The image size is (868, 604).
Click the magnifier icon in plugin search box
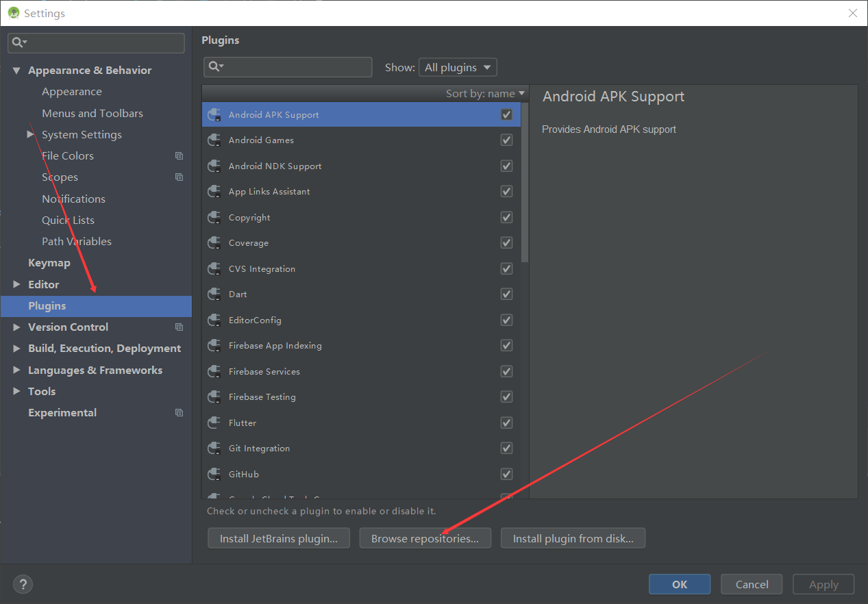pos(216,66)
